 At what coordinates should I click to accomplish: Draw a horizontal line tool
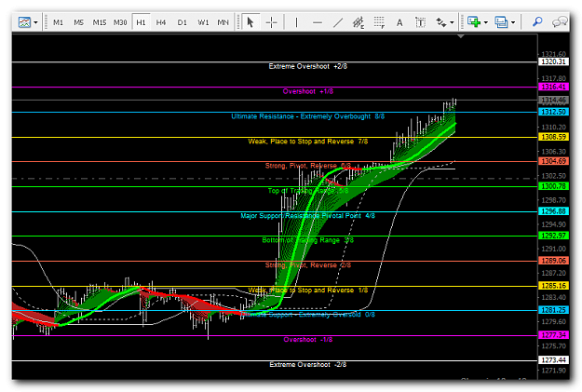coord(317,22)
